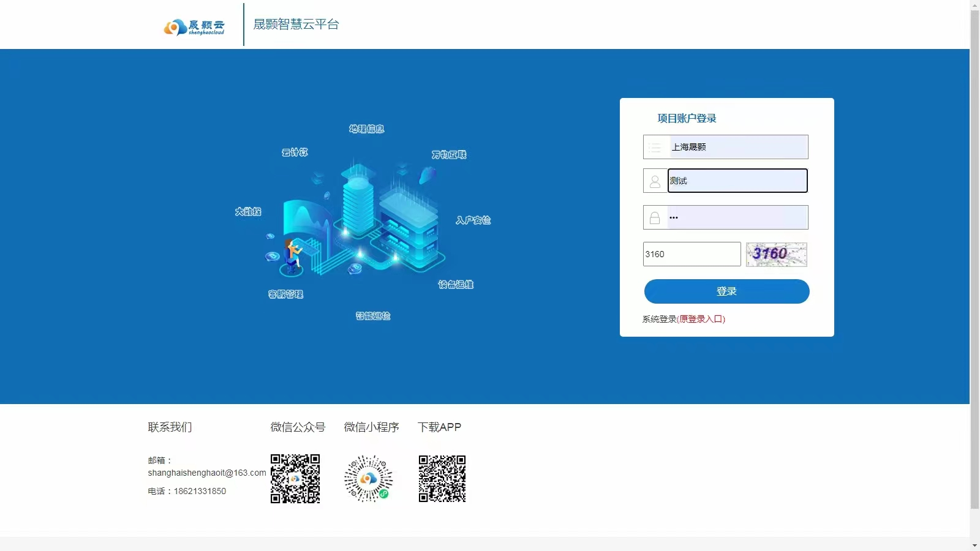The height and width of the screenshot is (551, 980).
Task: Click the list icon beside 上海晟颢 field
Action: click(x=655, y=148)
